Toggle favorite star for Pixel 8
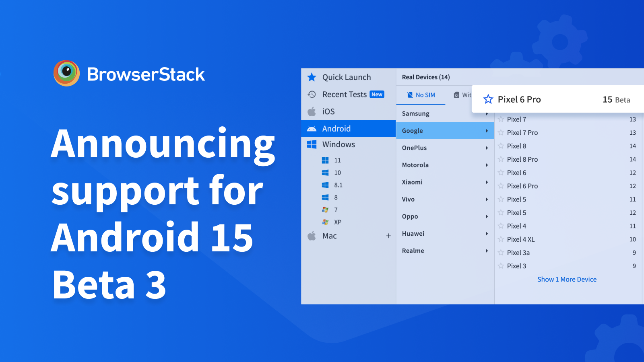 [x=501, y=146]
